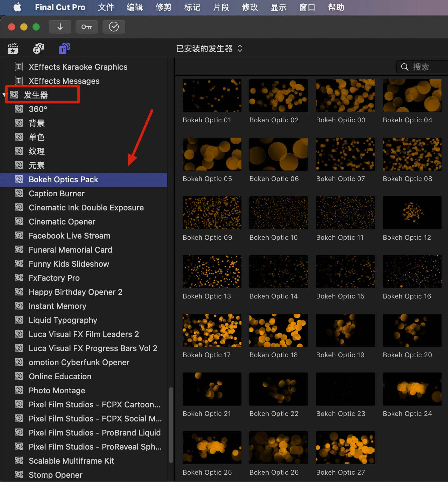This screenshot has width=448, height=482.
Task: Click the magnifier icon in search field
Action: point(405,67)
